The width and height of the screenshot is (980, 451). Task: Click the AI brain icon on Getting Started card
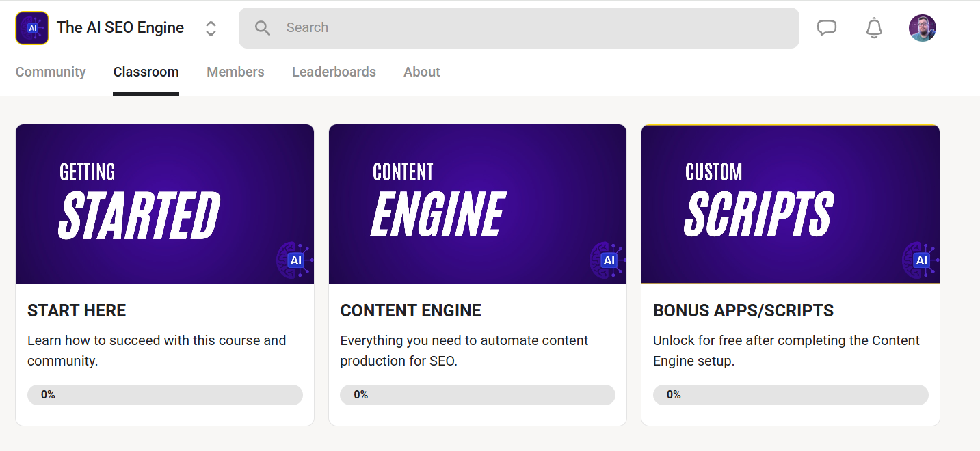pos(296,259)
